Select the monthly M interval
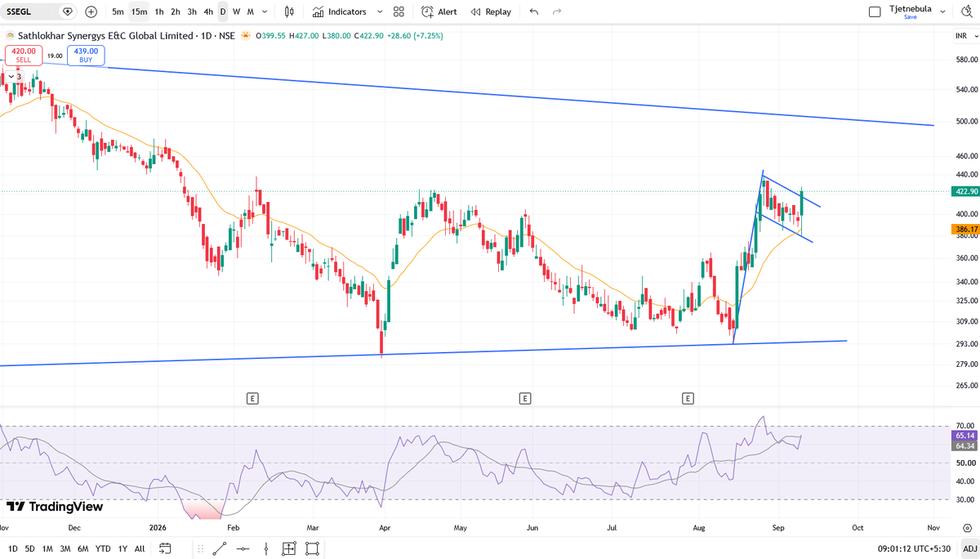The width and height of the screenshot is (980, 559). pos(250,11)
